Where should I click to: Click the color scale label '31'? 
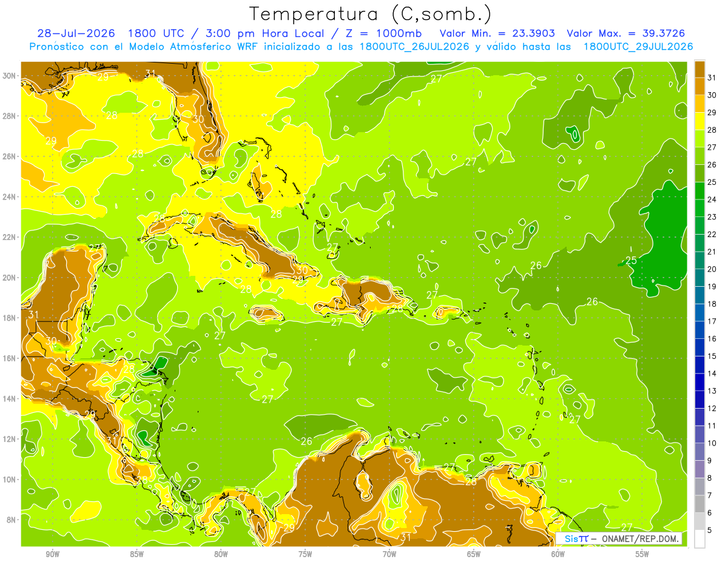point(712,77)
